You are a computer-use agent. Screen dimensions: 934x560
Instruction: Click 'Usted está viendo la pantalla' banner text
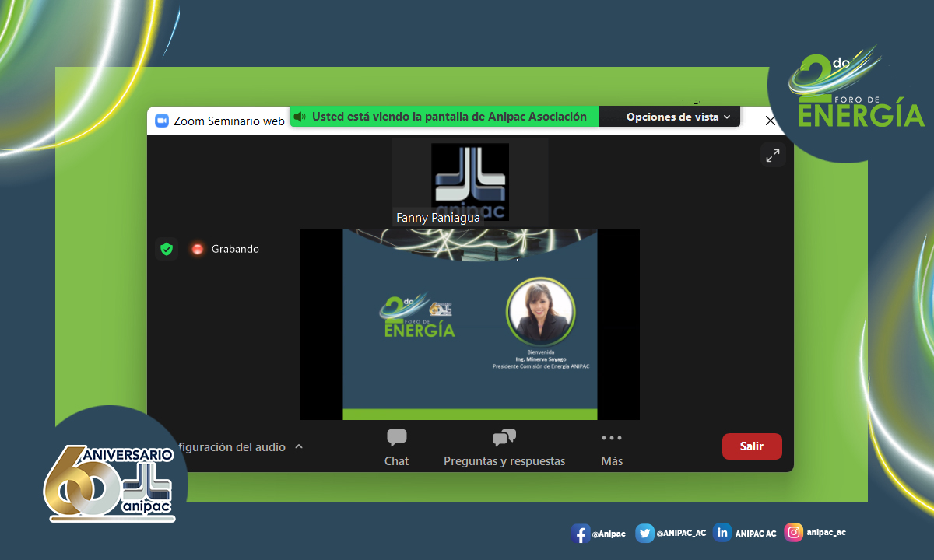449,117
